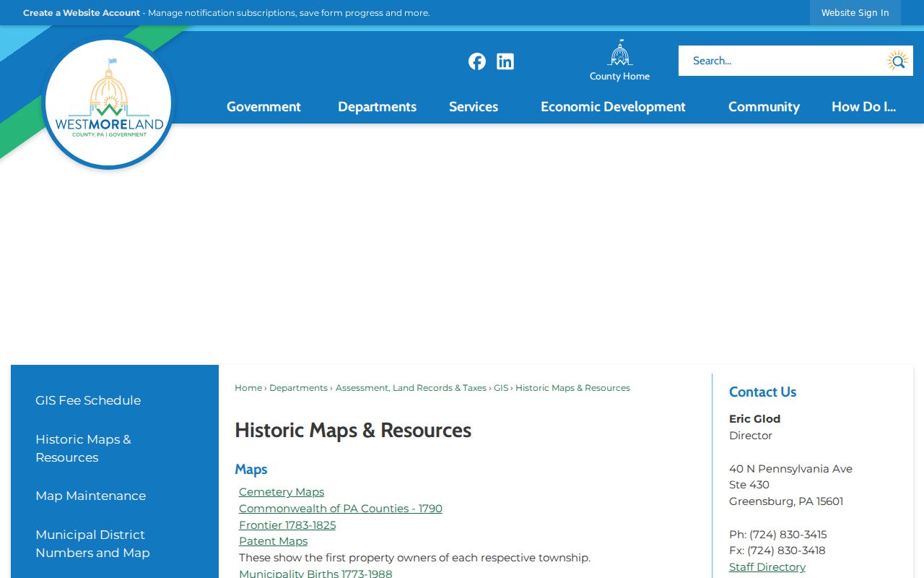Click the phone number (724) 830-3415
This screenshot has height=578, width=924.
pos(788,535)
